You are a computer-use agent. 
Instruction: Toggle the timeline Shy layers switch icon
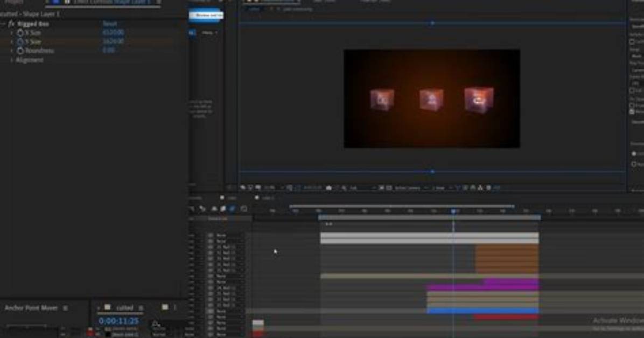pos(214,209)
